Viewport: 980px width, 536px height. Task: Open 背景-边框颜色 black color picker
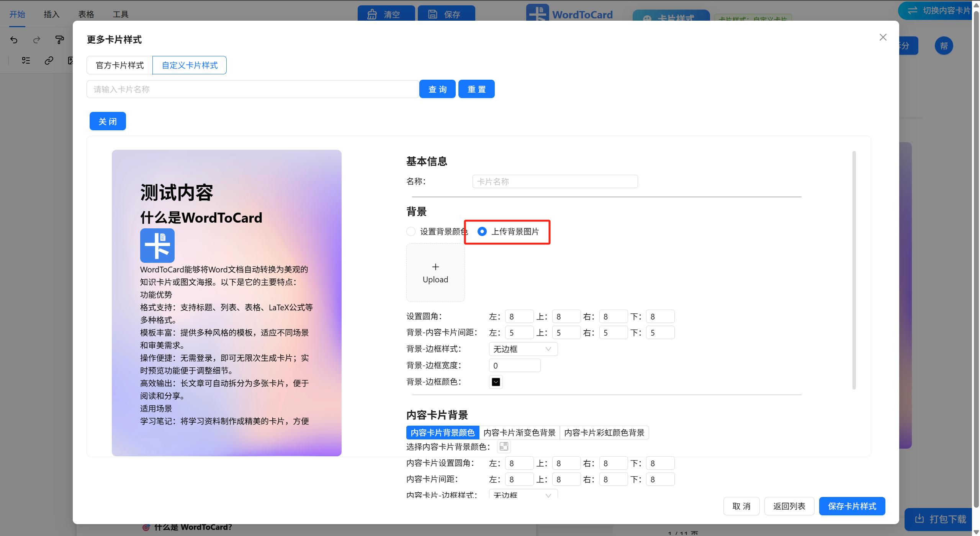click(x=496, y=382)
